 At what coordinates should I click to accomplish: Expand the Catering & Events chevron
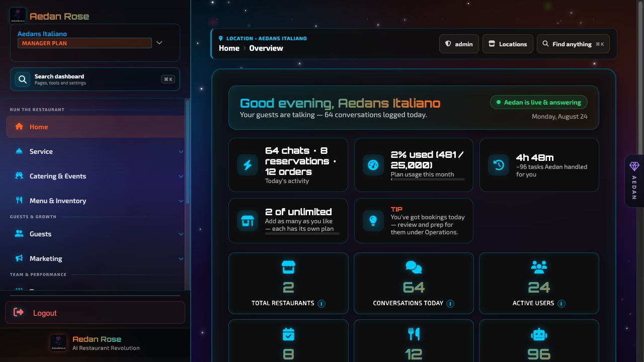tap(181, 176)
